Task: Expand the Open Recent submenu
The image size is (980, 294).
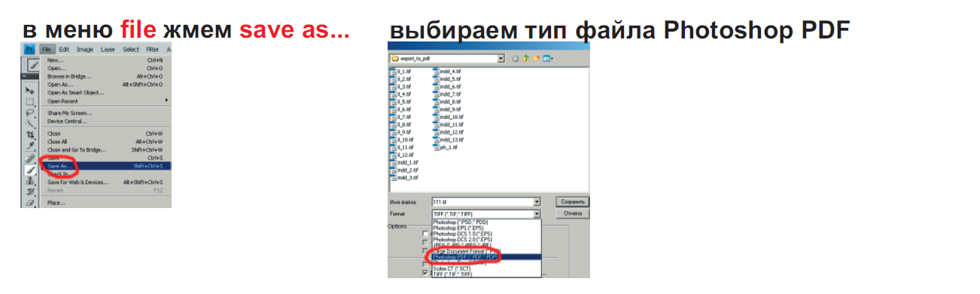Action: (106, 101)
